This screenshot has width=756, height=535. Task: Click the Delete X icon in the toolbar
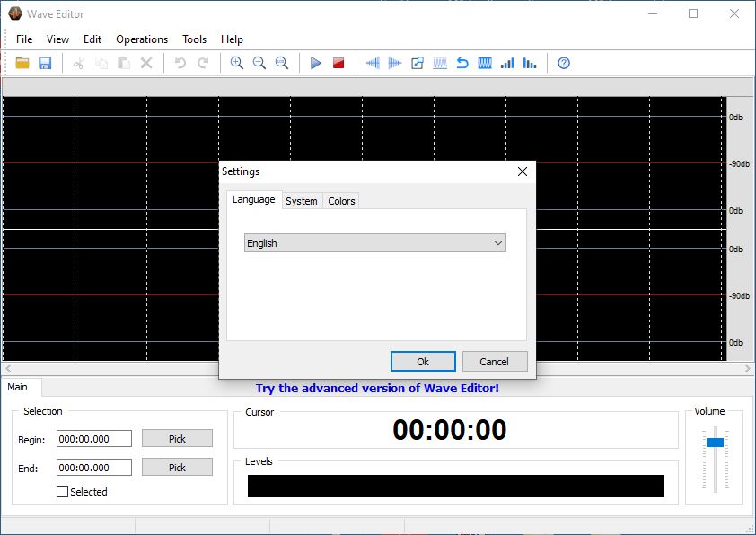point(146,63)
